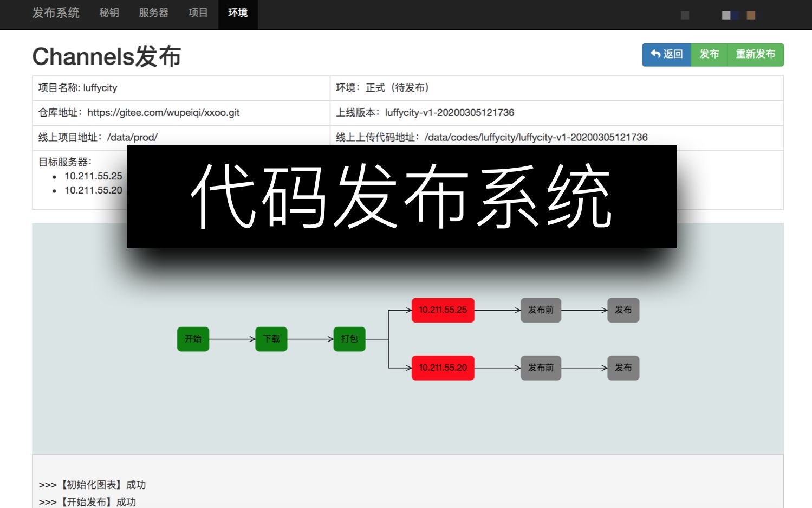Click target server list item 10.211.55.25

[x=93, y=176]
